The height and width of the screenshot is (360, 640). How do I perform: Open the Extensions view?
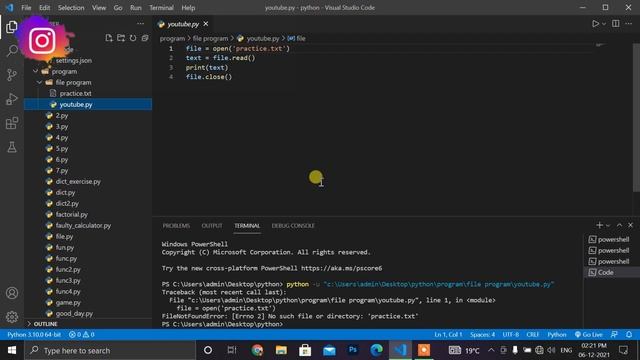pos(12,123)
